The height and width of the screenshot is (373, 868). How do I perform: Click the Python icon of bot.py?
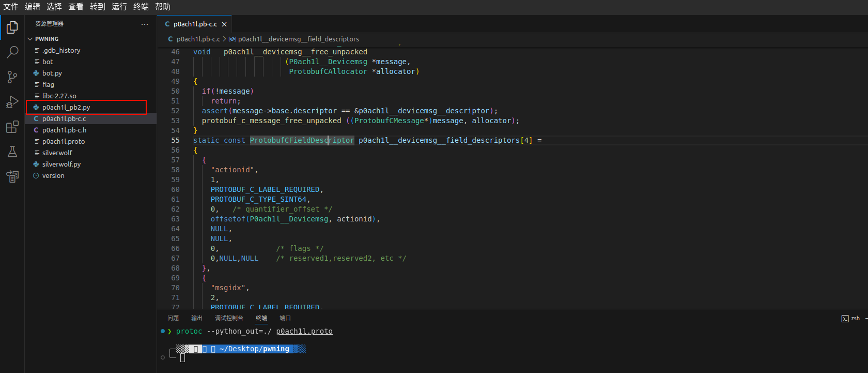tap(36, 73)
